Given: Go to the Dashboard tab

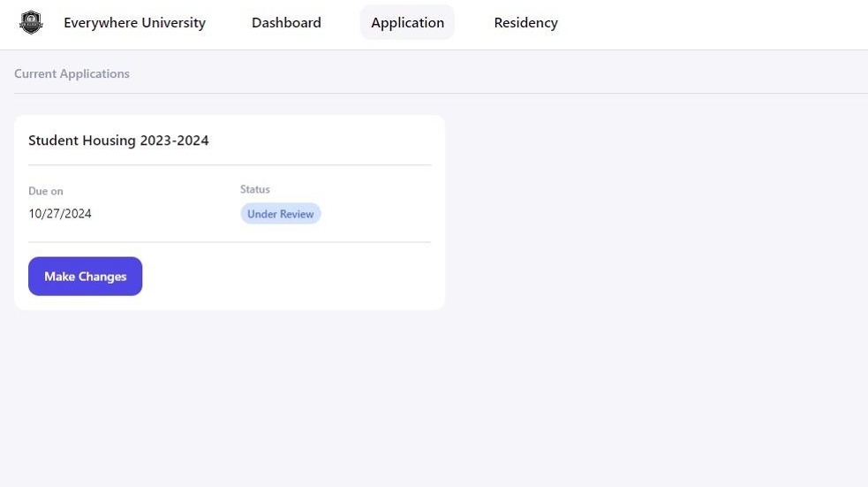Looking at the screenshot, I should click(x=286, y=23).
